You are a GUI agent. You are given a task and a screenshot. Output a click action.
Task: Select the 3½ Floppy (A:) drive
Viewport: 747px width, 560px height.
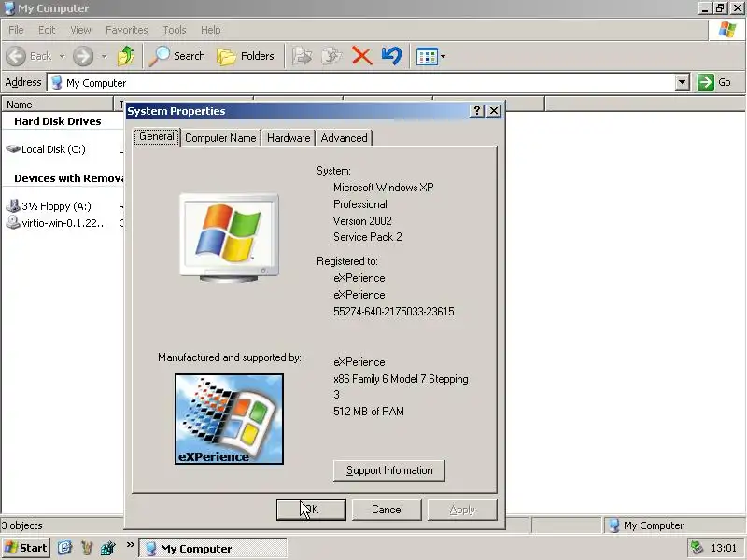coord(49,206)
